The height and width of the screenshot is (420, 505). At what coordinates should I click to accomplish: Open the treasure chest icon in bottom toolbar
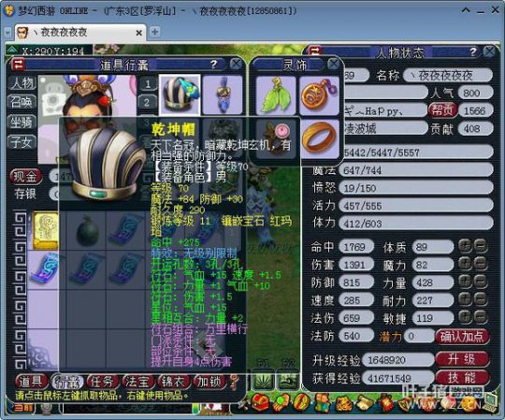(261, 402)
